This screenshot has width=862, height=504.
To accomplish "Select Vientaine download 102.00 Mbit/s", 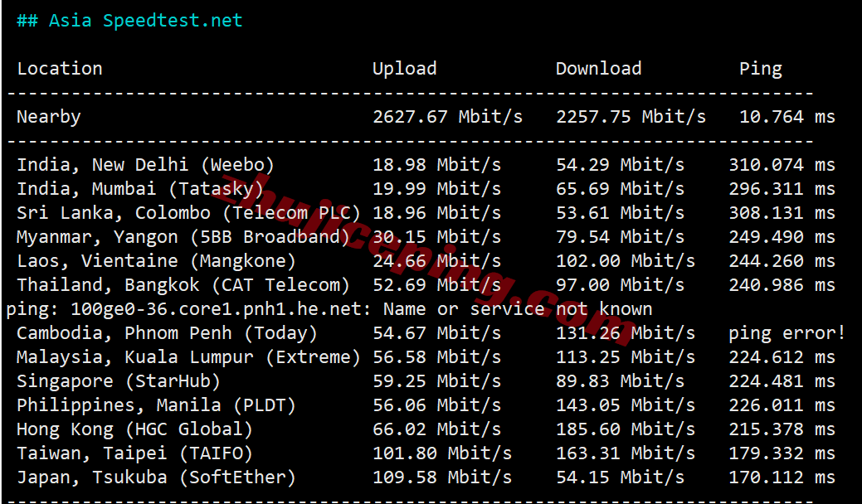I will [626, 261].
